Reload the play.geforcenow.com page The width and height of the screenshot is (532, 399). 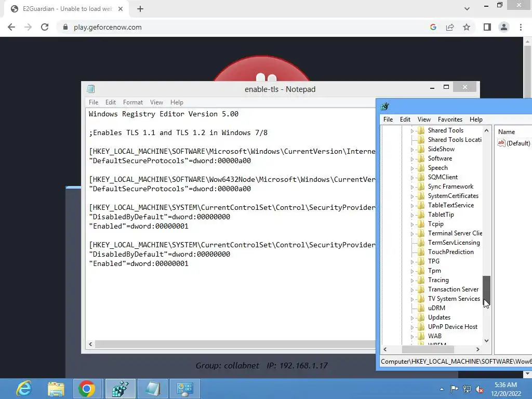click(x=45, y=27)
